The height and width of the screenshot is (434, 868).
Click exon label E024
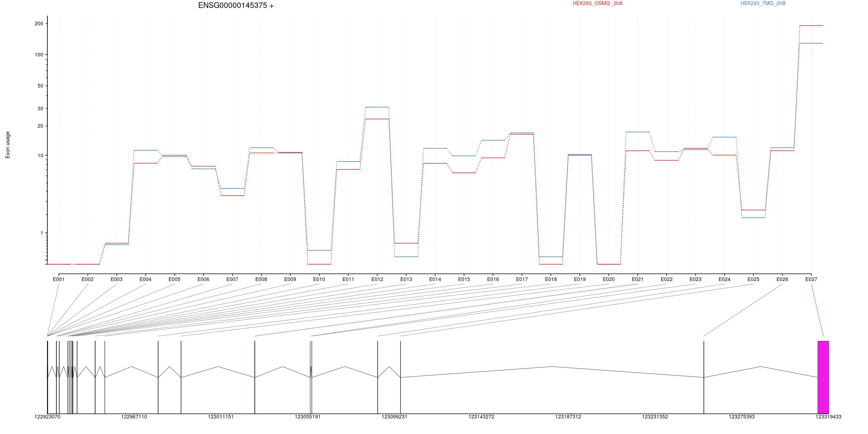coord(724,279)
